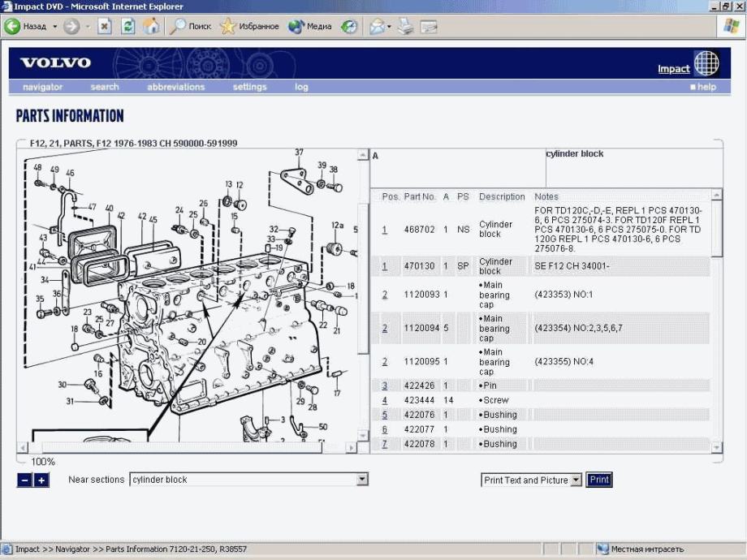Open the navigator menu
Image resolution: width=747 pixels, height=560 pixels.
coord(42,87)
